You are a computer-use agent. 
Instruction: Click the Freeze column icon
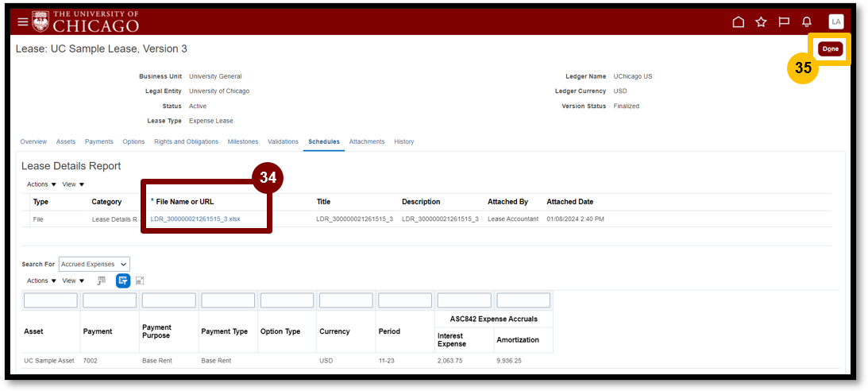tap(102, 281)
